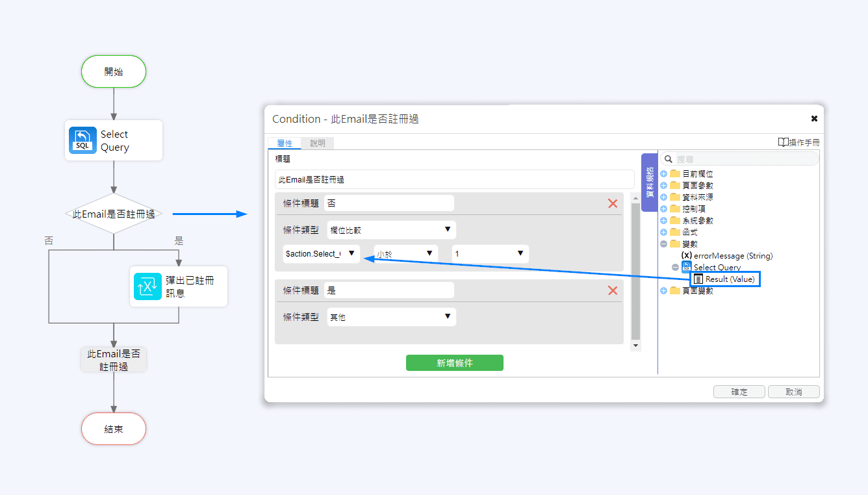Image resolution: width=868 pixels, height=495 pixels.
Task: Select the 此Email是否註冊過 diamond decision node
Action: pyautogui.click(x=114, y=214)
